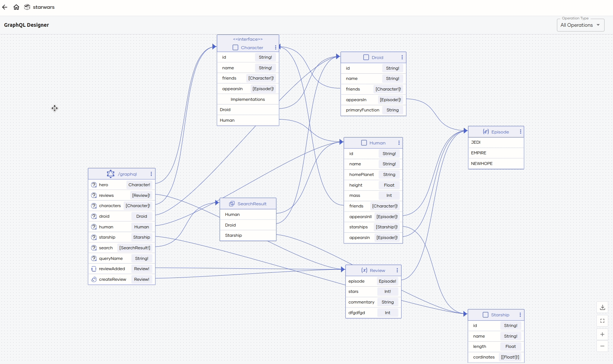Open the Review node three-dot menu
613x364 pixels.
pyautogui.click(x=397, y=271)
